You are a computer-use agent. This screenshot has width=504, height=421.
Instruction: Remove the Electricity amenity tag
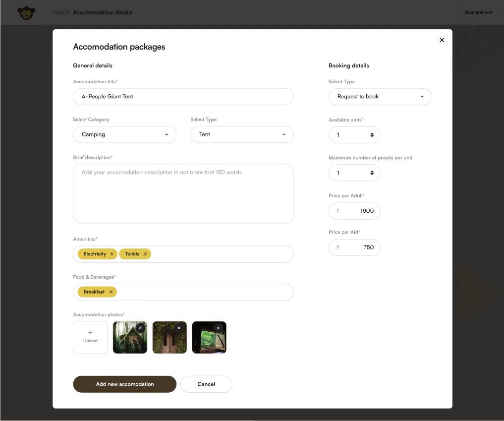pos(112,253)
